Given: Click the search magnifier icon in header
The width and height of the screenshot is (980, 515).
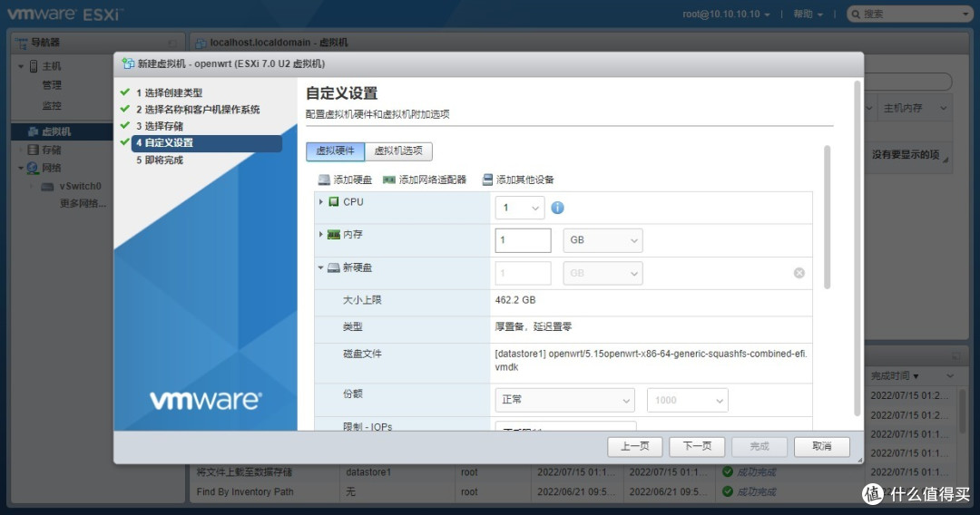Looking at the screenshot, I should 855,15.
